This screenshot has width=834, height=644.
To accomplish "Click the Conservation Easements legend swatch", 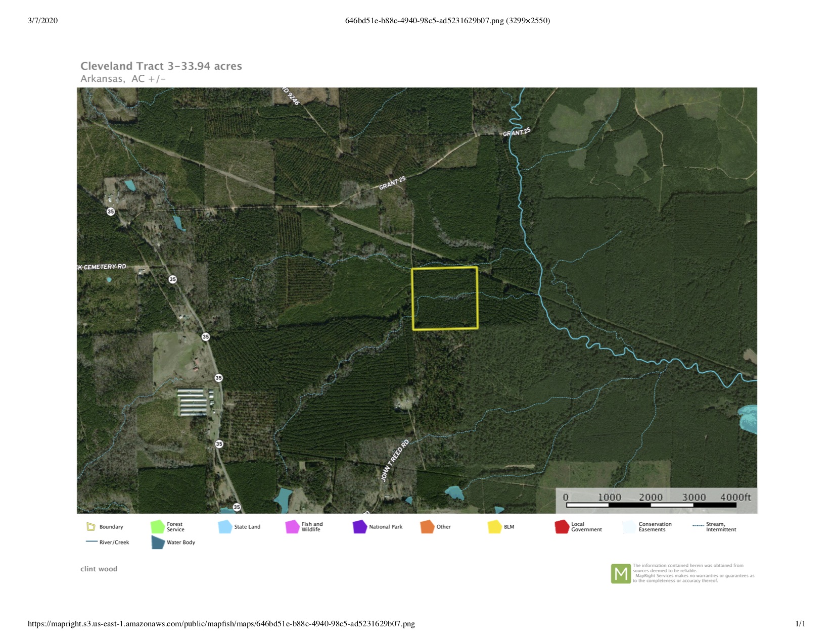I will click(x=629, y=527).
